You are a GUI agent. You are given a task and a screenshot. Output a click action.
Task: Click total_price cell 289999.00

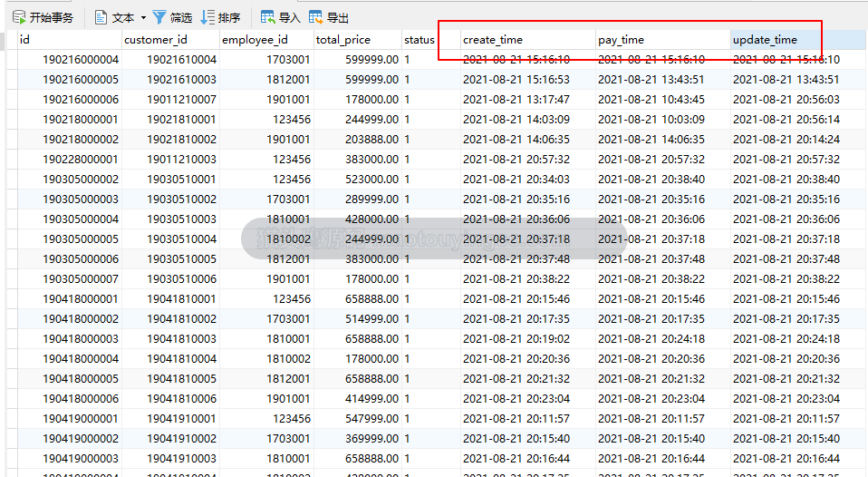tap(358, 200)
